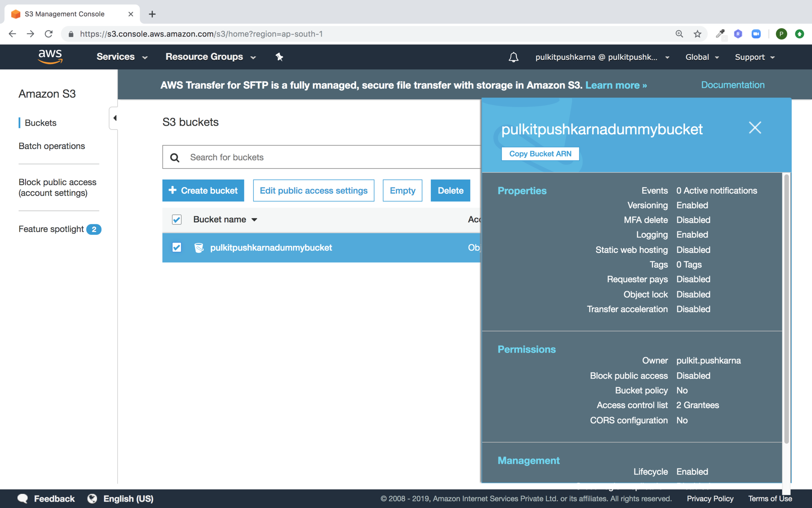Click English (US) language selector
The width and height of the screenshot is (812, 508).
[128, 499]
